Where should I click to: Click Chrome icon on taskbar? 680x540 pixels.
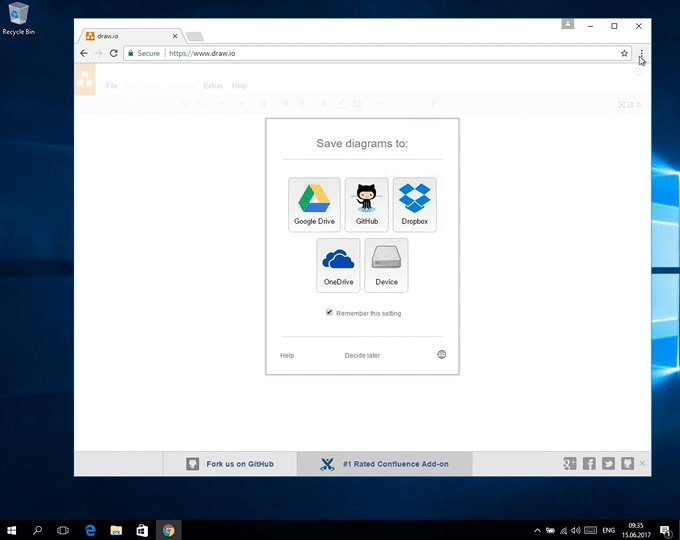point(168,530)
